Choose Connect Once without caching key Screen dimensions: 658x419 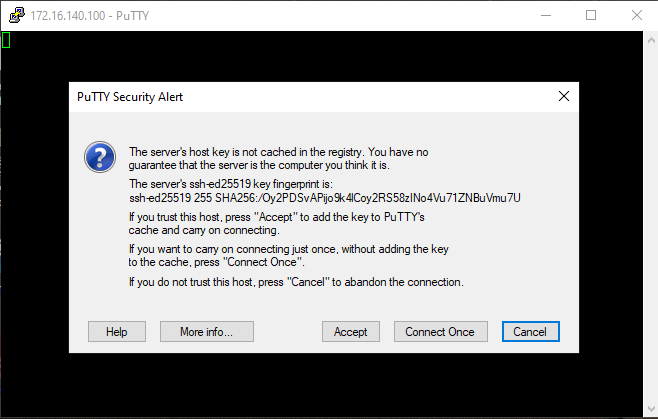click(x=440, y=332)
